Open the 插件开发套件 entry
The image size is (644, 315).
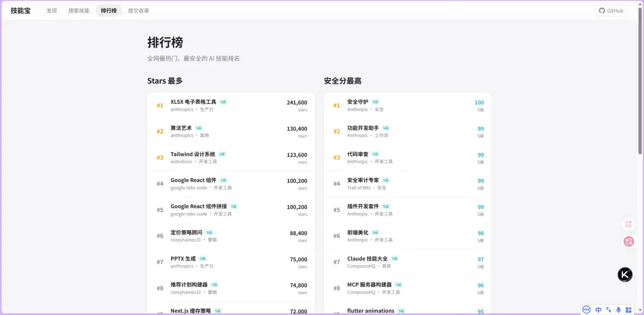click(408, 210)
